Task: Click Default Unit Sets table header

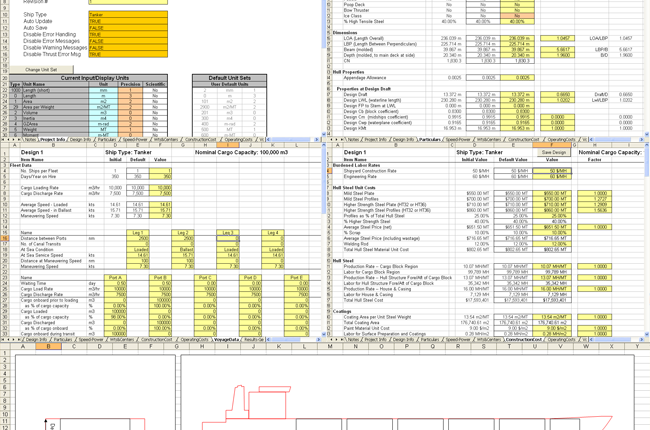Action: 229,78
